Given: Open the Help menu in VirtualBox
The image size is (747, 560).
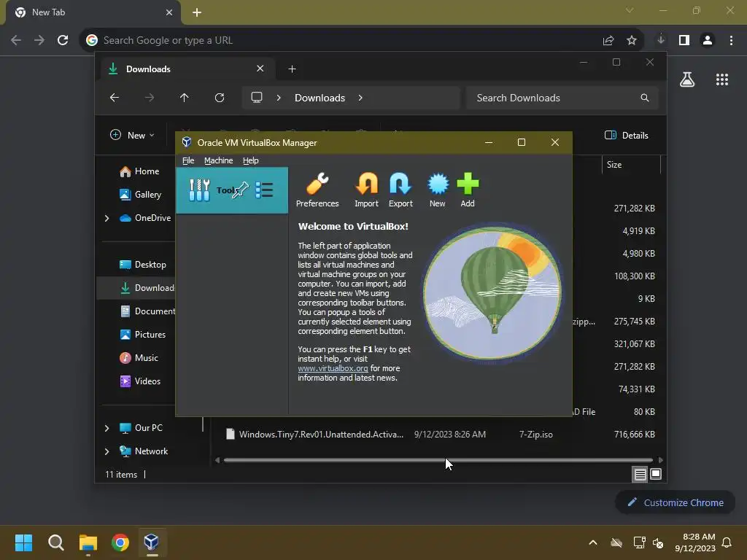Looking at the screenshot, I should (251, 160).
